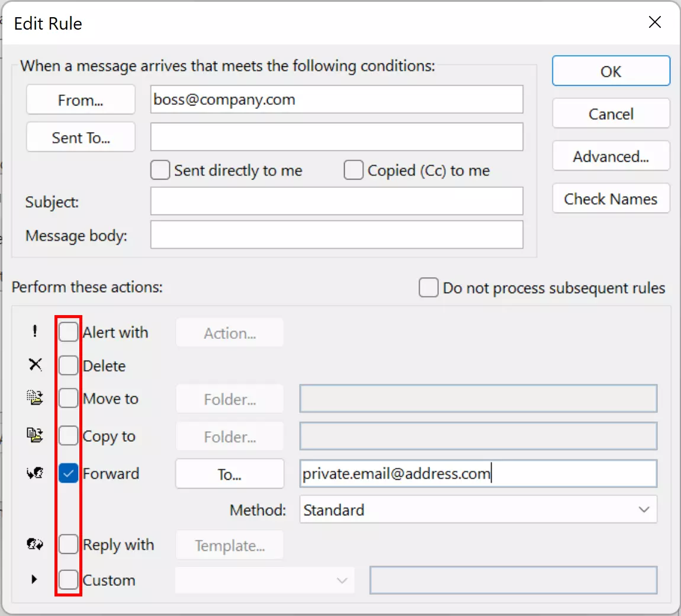Screen dimensions: 681x616
Task: Enable Copied (Cc) to me checkbox
Action: pos(353,170)
